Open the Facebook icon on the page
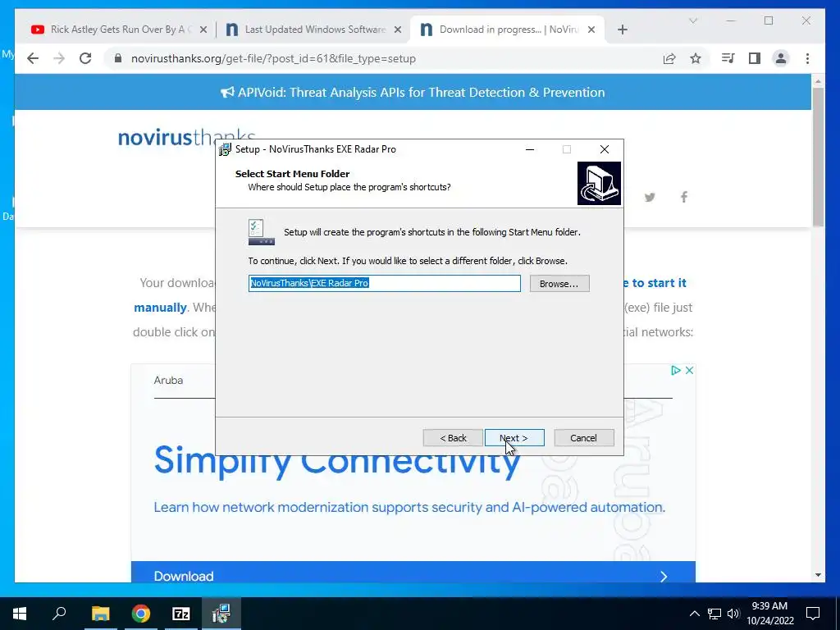Image resolution: width=840 pixels, height=630 pixels. click(x=684, y=197)
